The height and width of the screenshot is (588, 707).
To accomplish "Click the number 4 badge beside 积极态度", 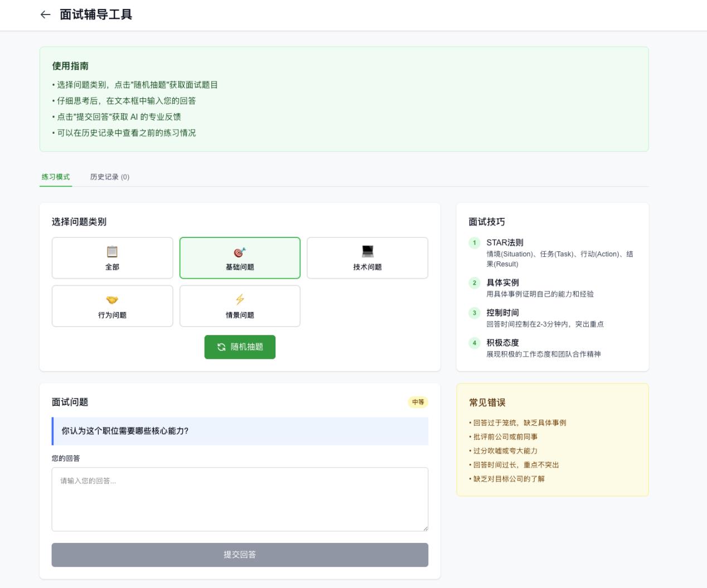I will tap(474, 343).
